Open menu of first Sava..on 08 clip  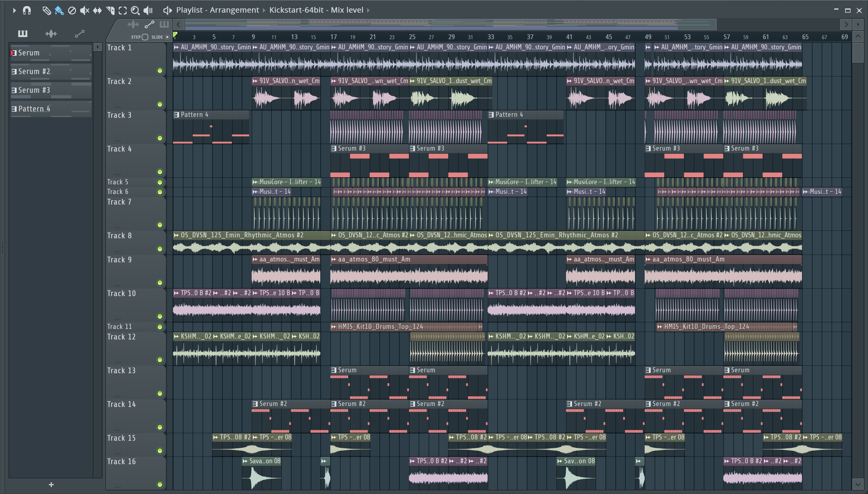pyautogui.click(x=245, y=461)
